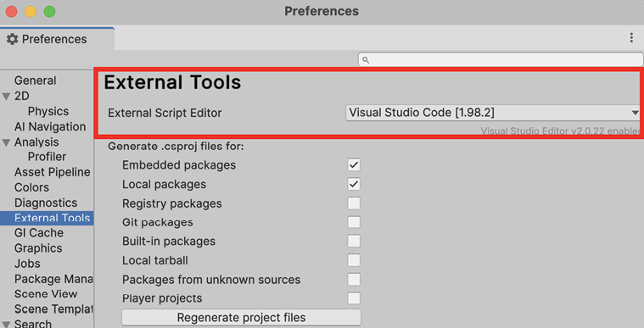Open Asset Pipeline preferences
Image resolution: width=644 pixels, height=328 pixels.
click(x=52, y=172)
